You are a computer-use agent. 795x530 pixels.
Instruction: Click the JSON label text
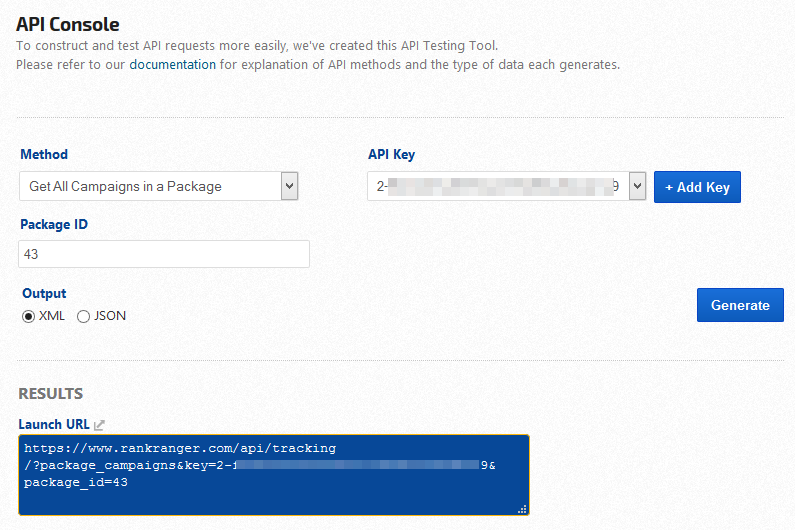(x=110, y=316)
